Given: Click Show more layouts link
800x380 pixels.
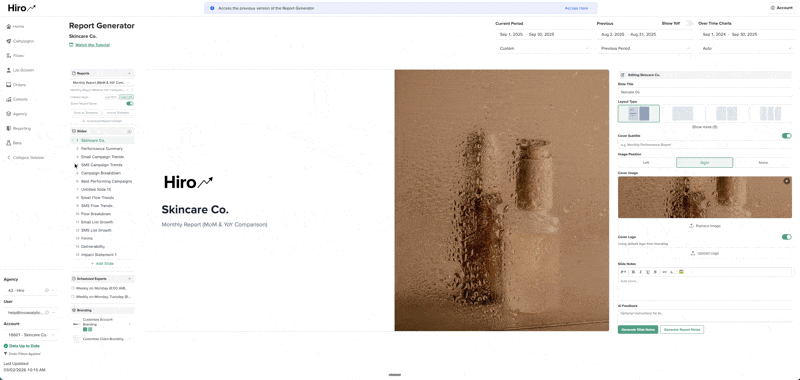Looking at the screenshot, I should [705, 126].
